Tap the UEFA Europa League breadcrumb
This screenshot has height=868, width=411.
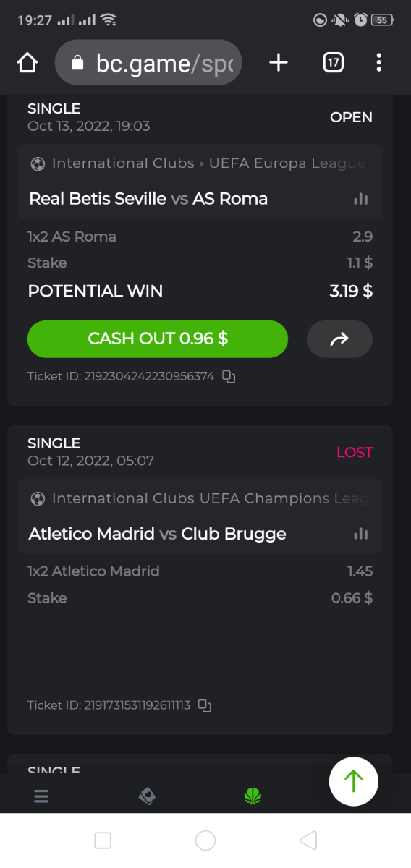[287, 163]
